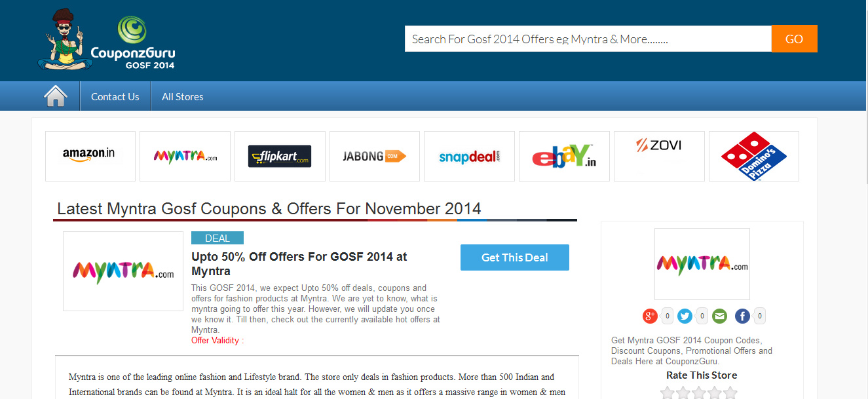Focus the Gosf 2014 offers search field
The width and height of the screenshot is (868, 399).
tap(588, 39)
